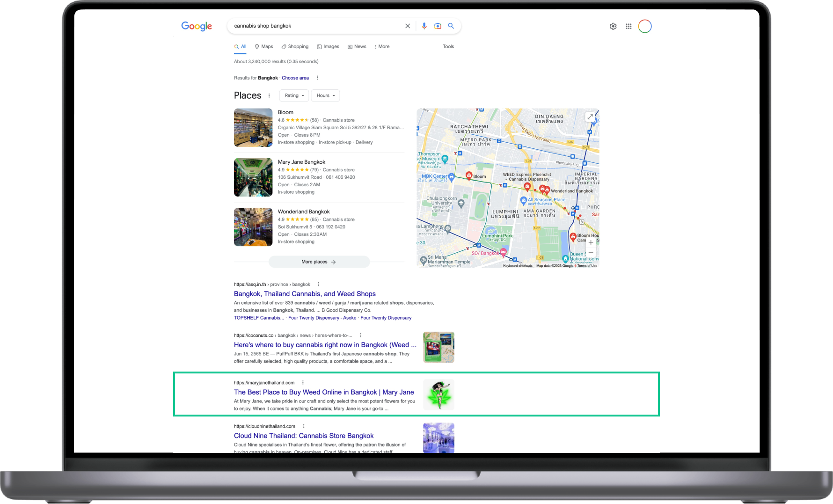Open the More search categories menu
833x504 pixels.
382,46
